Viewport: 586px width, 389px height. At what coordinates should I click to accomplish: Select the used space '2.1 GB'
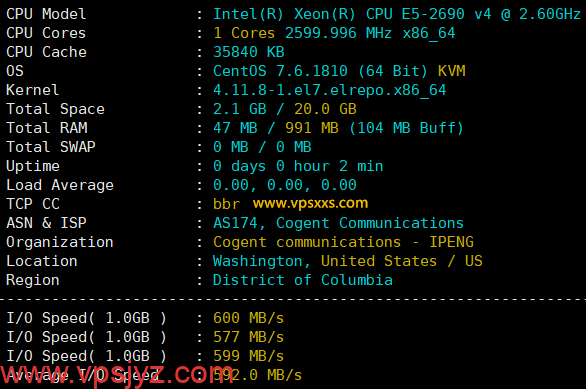click(x=240, y=109)
